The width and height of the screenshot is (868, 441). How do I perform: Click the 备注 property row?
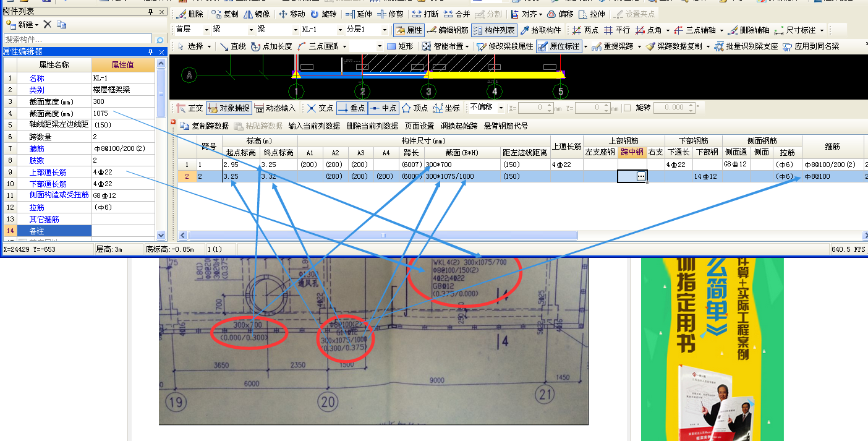[54, 231]
